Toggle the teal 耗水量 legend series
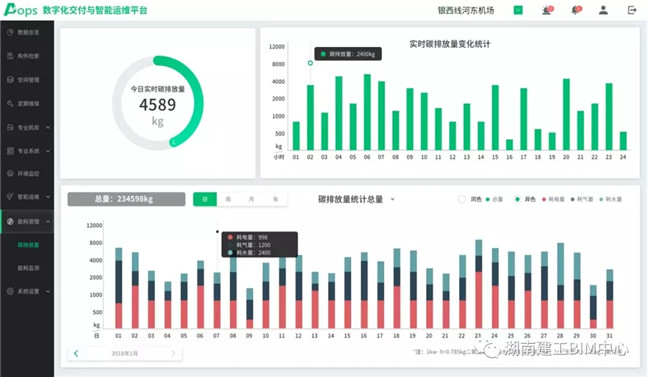 click(610, 199)
